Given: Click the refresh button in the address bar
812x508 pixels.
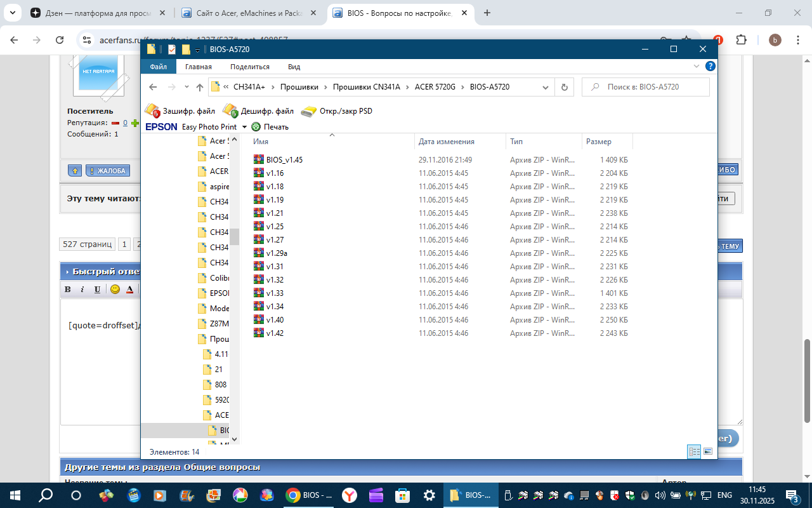Looking at the screenshot, I should [x=564, y=87].
